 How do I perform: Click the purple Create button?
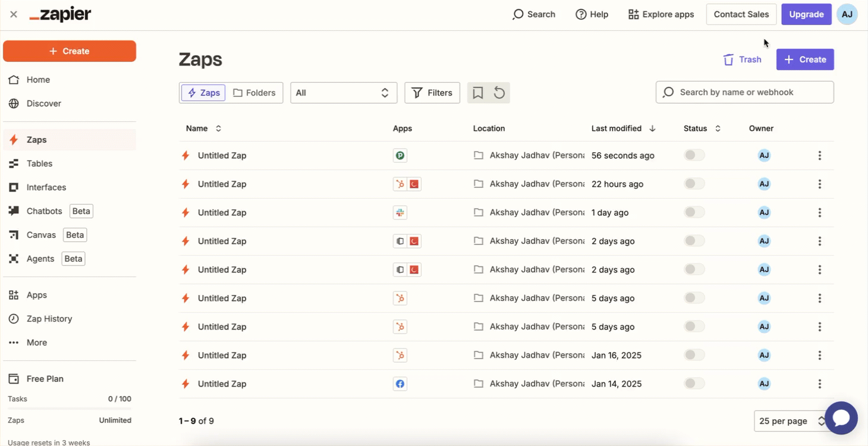coord(805,59)
